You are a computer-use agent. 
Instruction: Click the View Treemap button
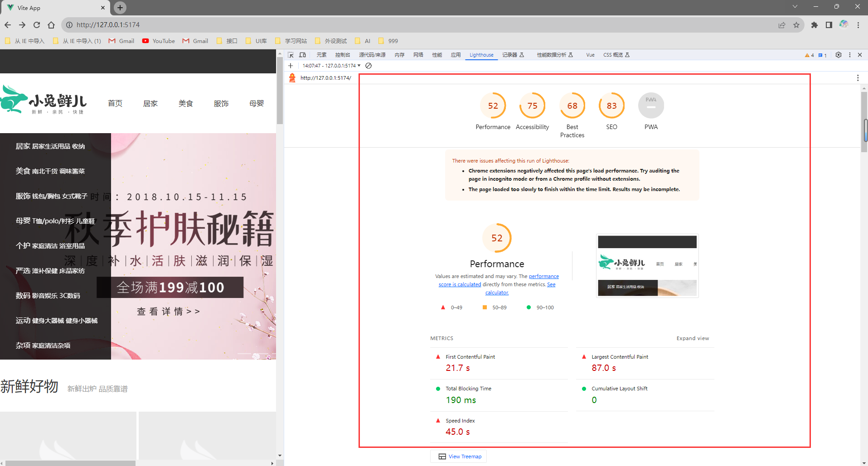pyautogui.click(x=460, y=456)
